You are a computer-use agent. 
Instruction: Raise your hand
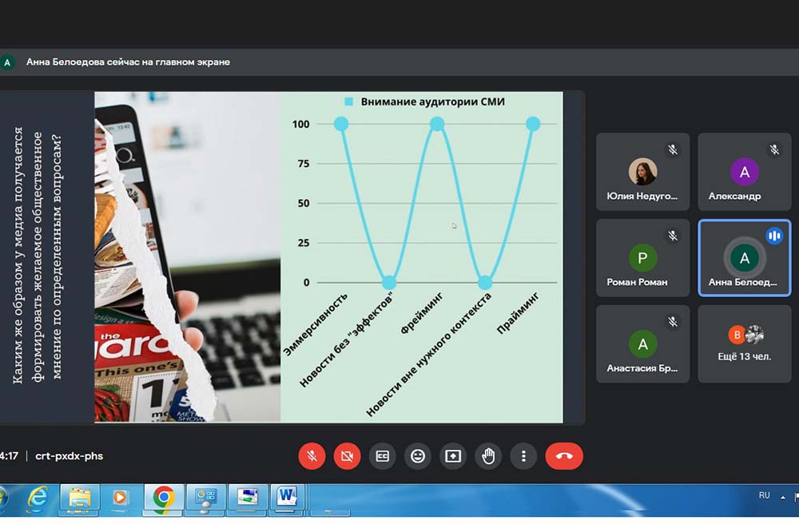(488, 456)
